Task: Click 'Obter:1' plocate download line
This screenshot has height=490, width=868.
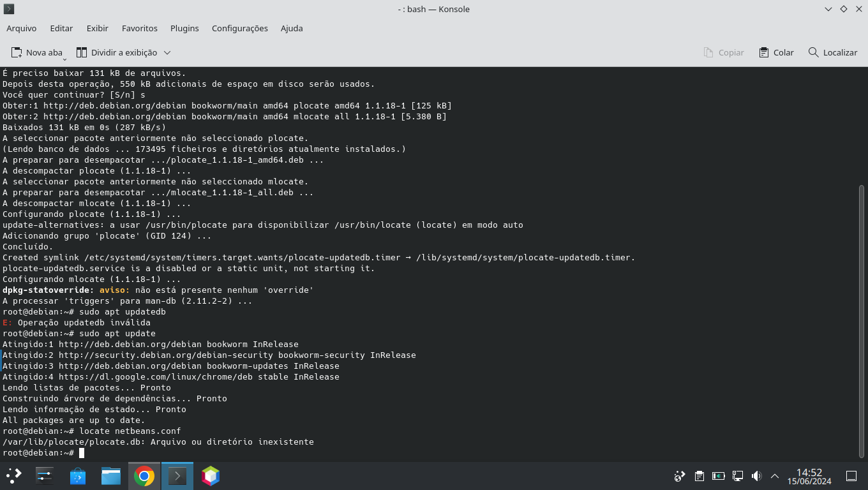Action: point(227,105)
